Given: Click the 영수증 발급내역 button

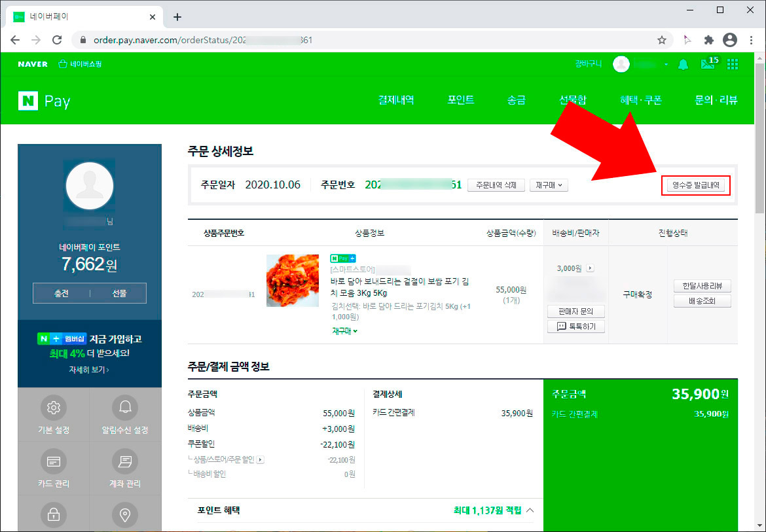Looking at the screenshot, I should pyautogui.click(x=695, y=185).
